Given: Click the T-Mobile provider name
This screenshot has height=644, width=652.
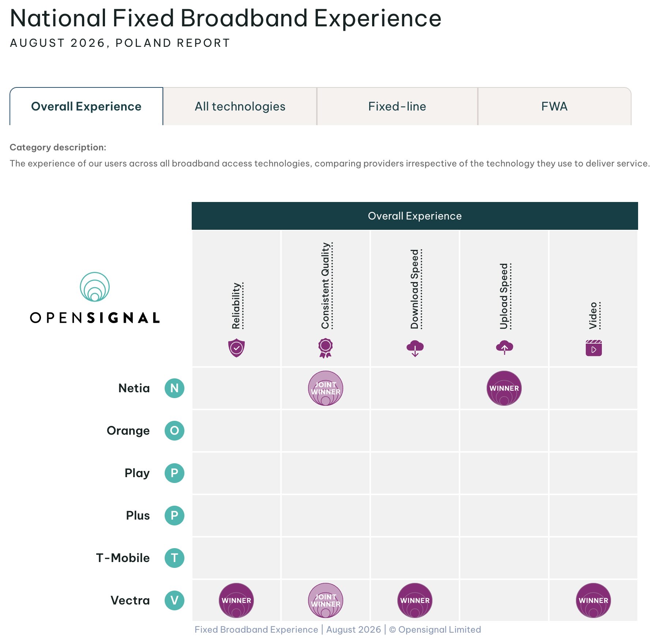Looking at the screenshot, I should click(x=123, y=558).
